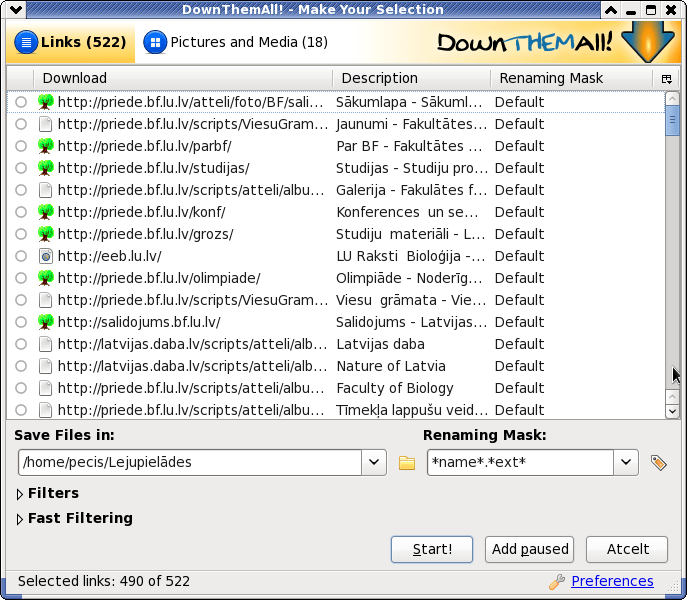Sort by the Download column header
The image size is (687, 600).
click(x=183, y=78)
